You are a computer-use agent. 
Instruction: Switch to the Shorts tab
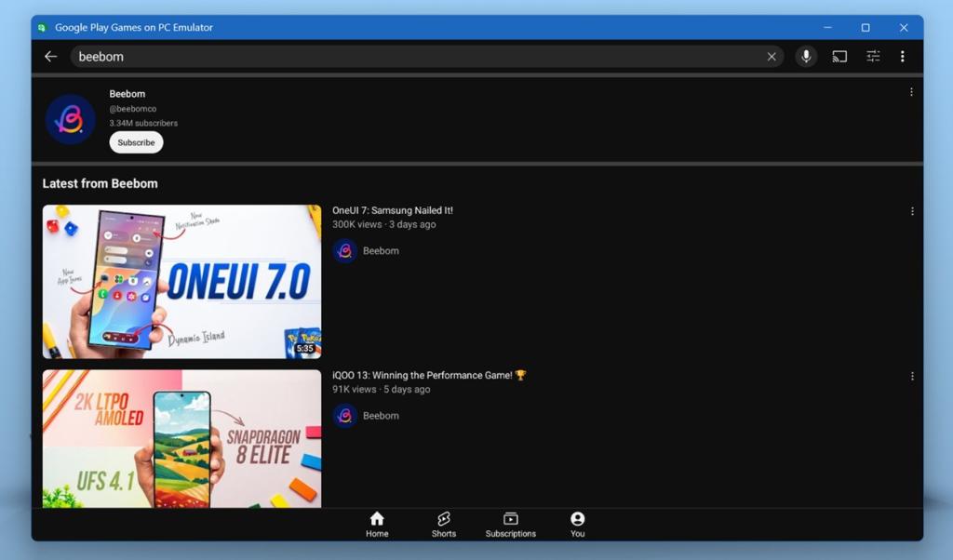pos(444,524)
